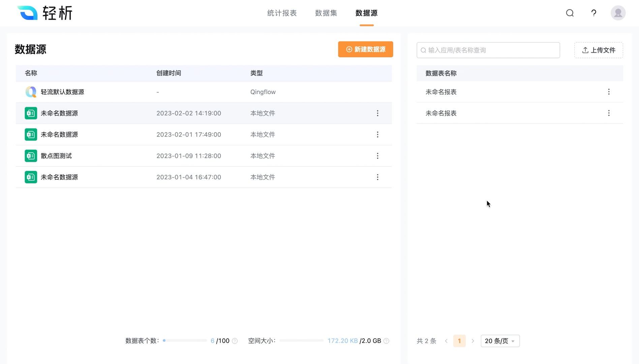Click 本地文件 type in 散点图测试 row
The width and height of the screenshot is (639, 364).
pos(263,156)
